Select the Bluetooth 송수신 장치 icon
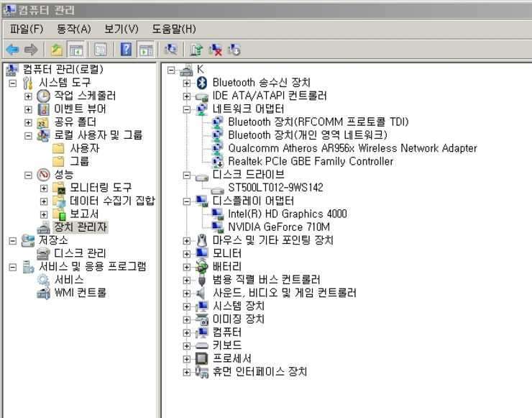Image resolution: width=532 pixels, height=418 pixels. 202,83
